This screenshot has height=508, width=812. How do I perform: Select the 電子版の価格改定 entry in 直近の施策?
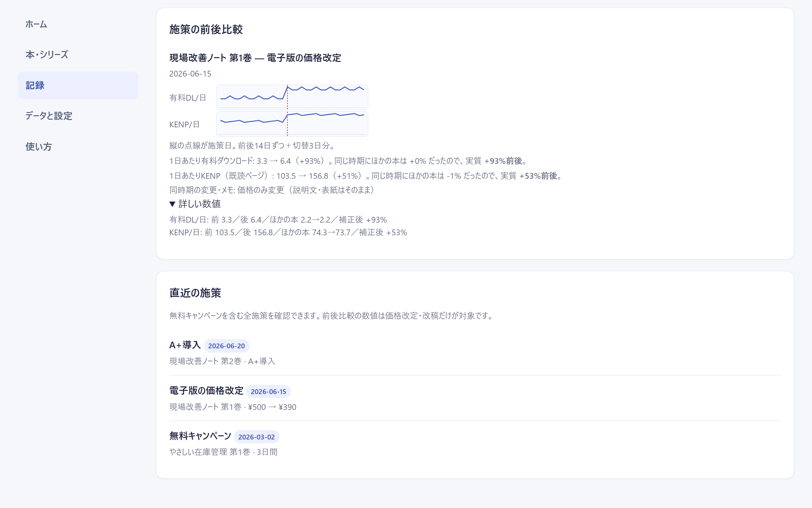206,391
